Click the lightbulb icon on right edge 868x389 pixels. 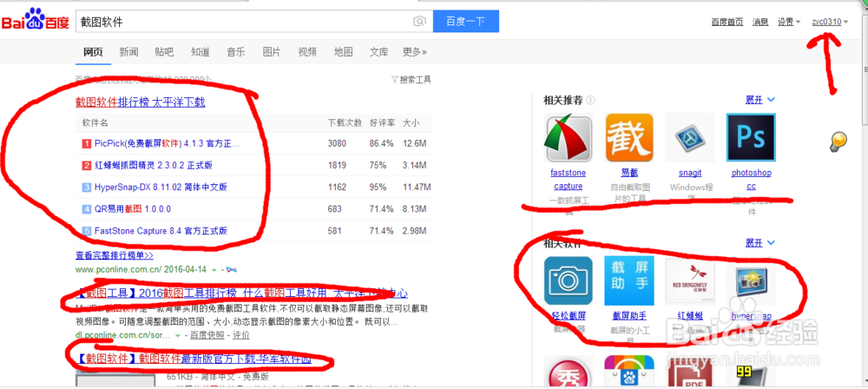pos(838,142)
